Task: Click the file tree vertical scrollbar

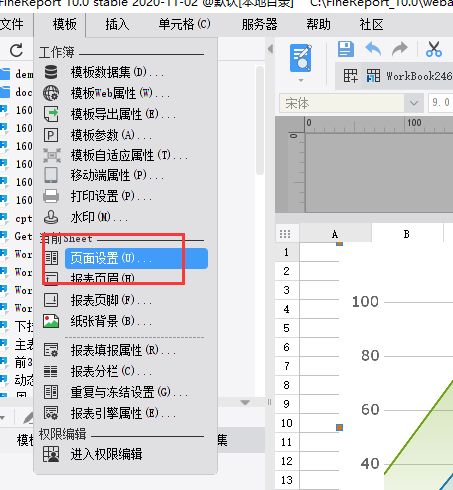Action: tap(260, 120)
